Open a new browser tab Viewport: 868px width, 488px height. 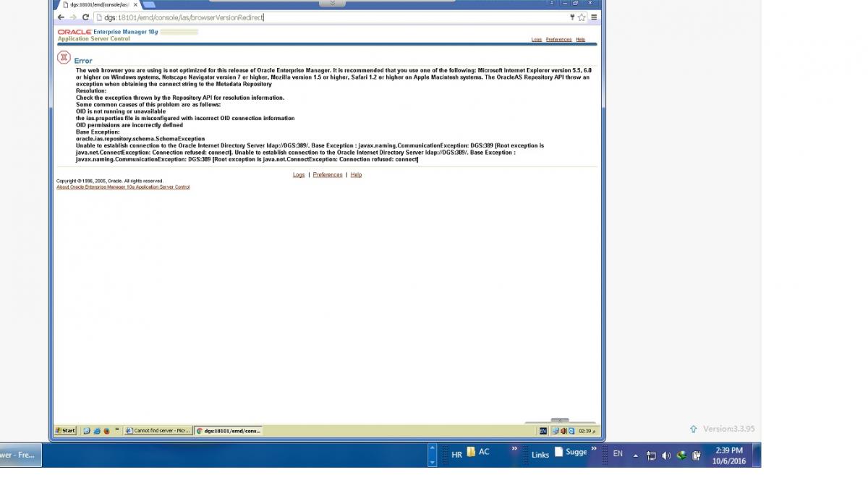pos(149,4)
